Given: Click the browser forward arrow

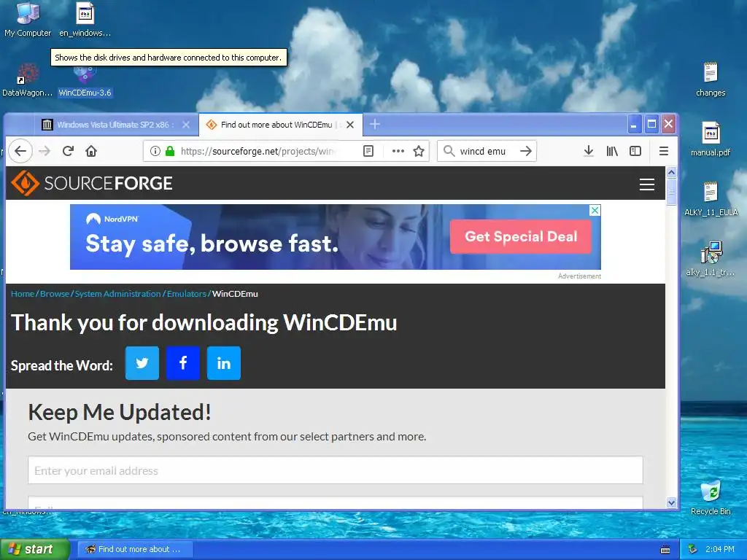Looking at the screenshot, I should [44, 152].
